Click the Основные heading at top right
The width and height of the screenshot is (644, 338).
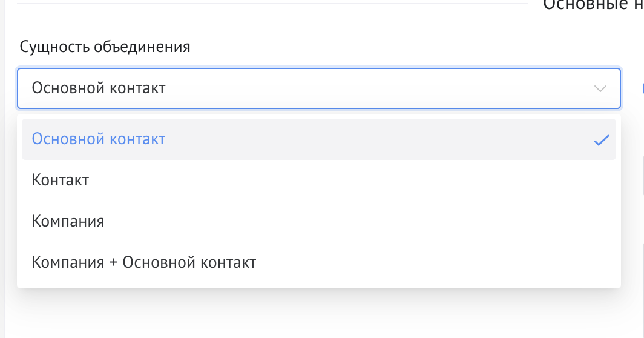(593, 5)
